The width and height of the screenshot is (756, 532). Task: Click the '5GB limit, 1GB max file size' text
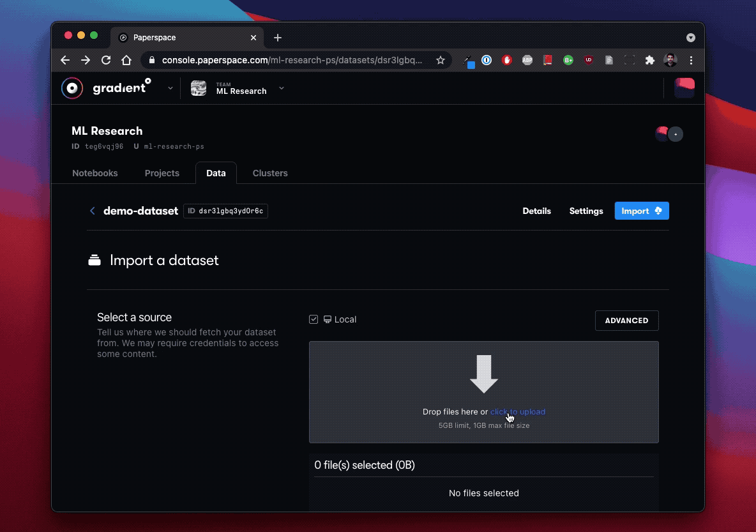[x=484, y=425]
